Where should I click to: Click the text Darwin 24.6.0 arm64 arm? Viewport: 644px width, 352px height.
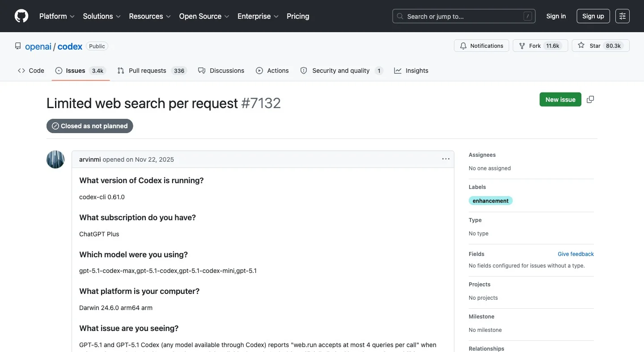(x=116, y=308)
